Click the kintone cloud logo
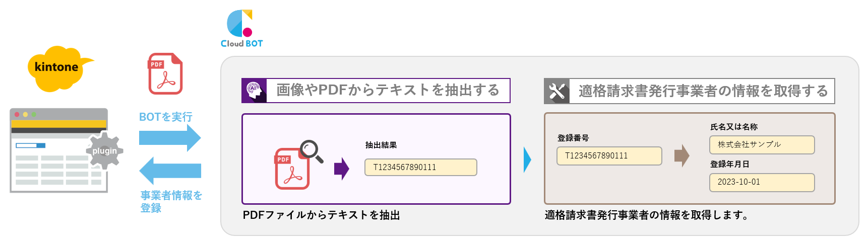This screenshot has height=245, width=868. (x=59, y=69)
